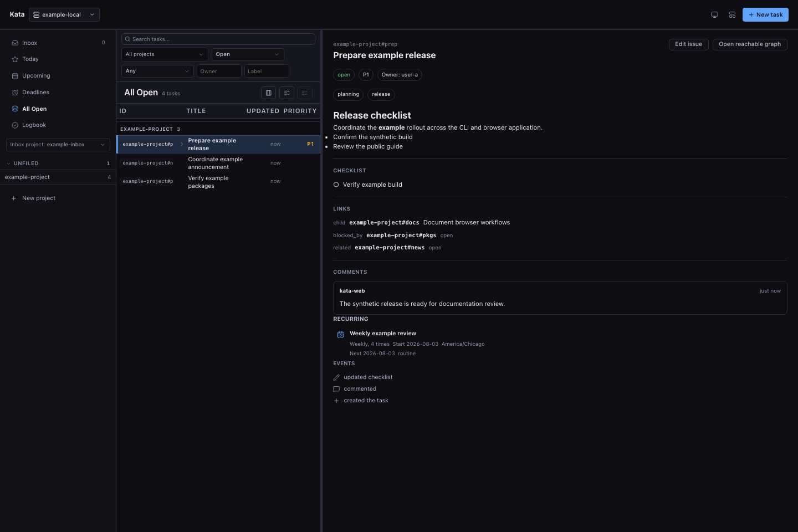This screenshot has height=532, width=798.
Task: Open the Any priority filter dropdown
Action: click(157, 71)
